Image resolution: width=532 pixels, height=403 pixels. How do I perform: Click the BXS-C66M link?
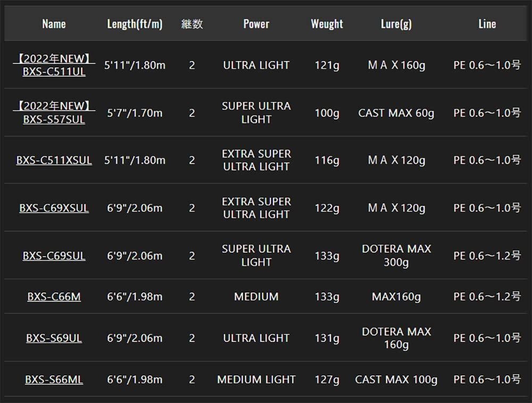pyautogui.click(x=54, y=297)
